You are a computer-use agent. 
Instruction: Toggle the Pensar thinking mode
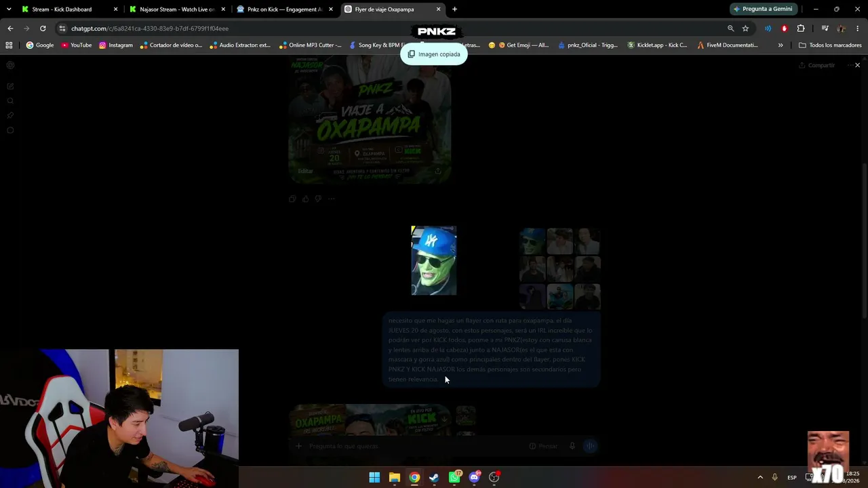tap(543, 446)
